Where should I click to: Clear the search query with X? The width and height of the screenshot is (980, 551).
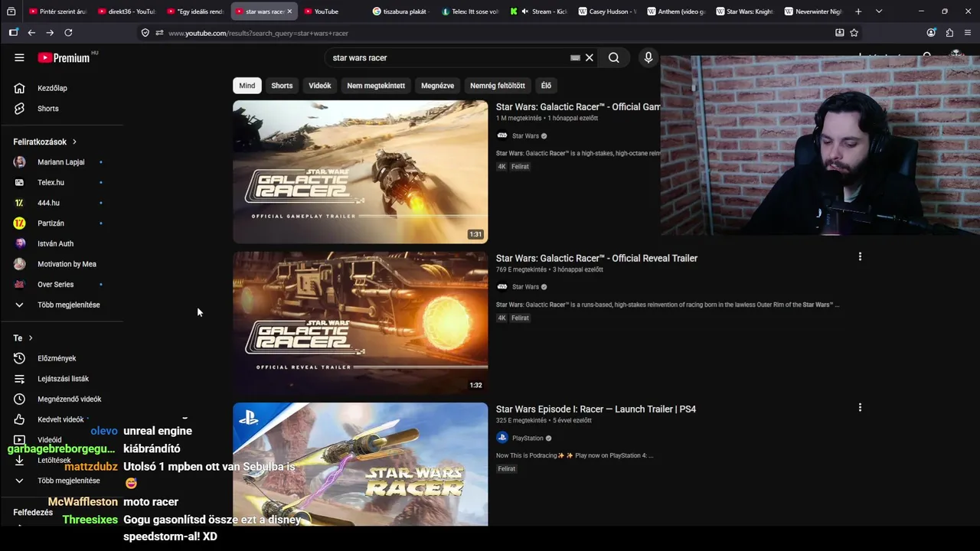590,57
